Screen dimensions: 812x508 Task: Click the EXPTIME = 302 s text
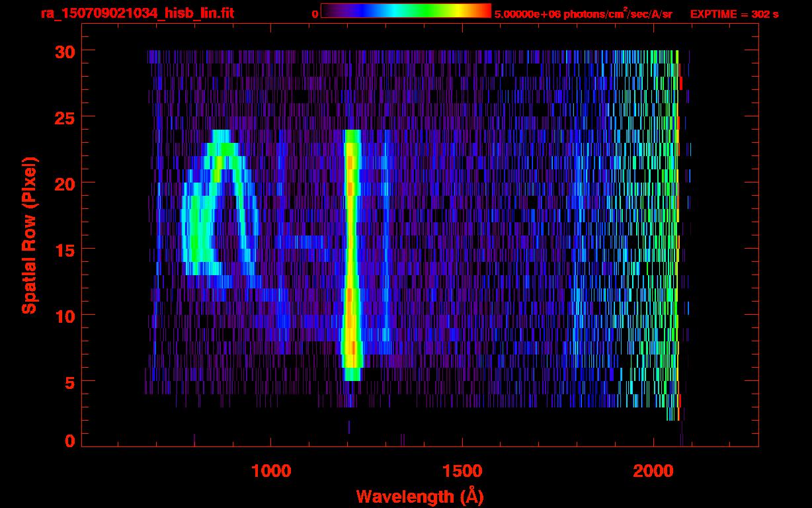[x=734, y=14]
